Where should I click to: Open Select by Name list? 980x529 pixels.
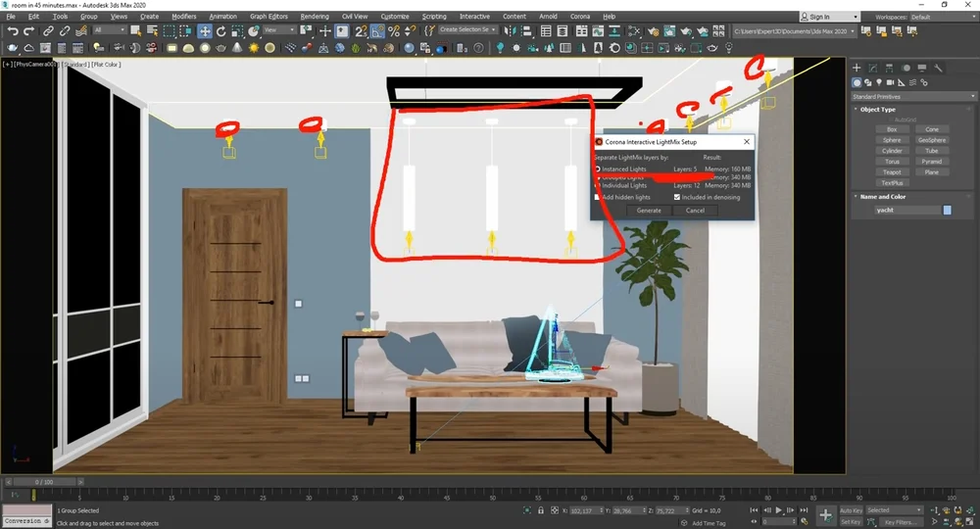pyautogui.click(x=152, y=30)
